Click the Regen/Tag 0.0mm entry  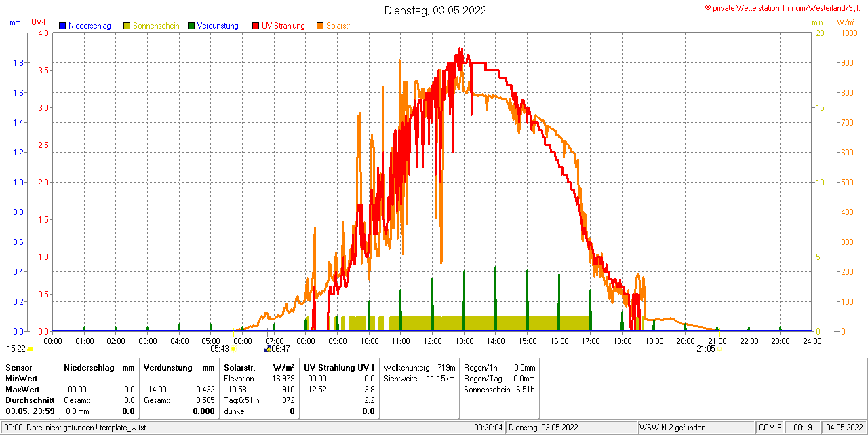[499, 378]
